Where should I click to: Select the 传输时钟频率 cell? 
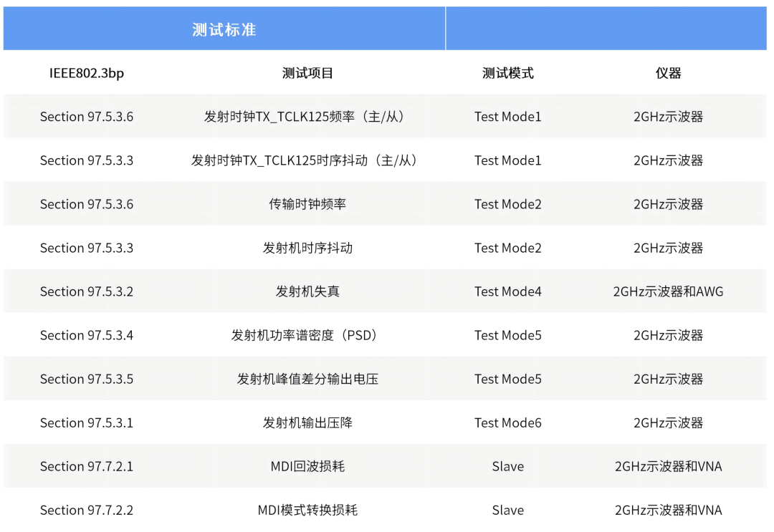(307, 203)
